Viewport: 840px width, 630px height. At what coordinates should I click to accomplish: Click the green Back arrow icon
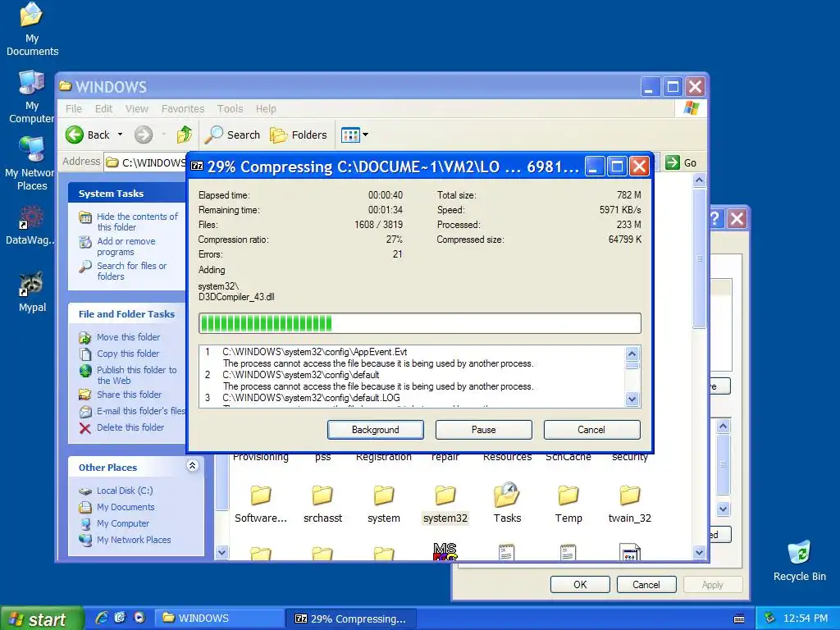pyautogui.click(x=75, y=135)
